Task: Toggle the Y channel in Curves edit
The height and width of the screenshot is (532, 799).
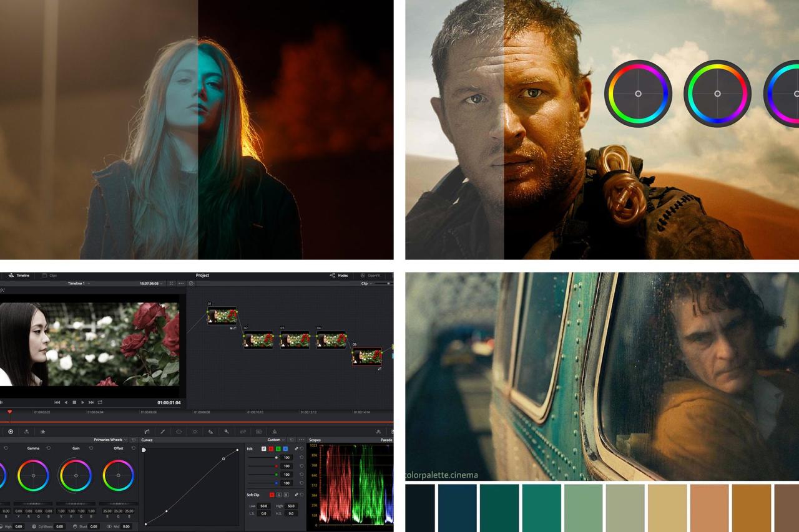Action: pos(263,448)
